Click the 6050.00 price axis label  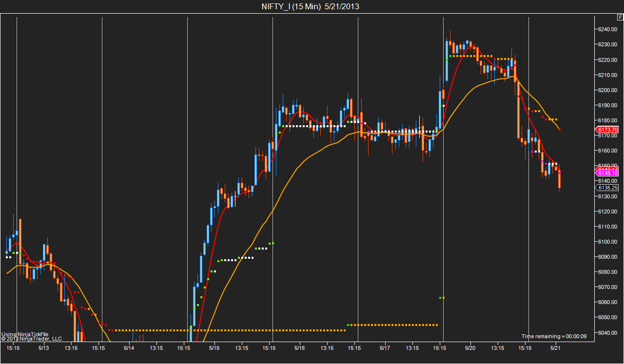(x=609, y=317)
